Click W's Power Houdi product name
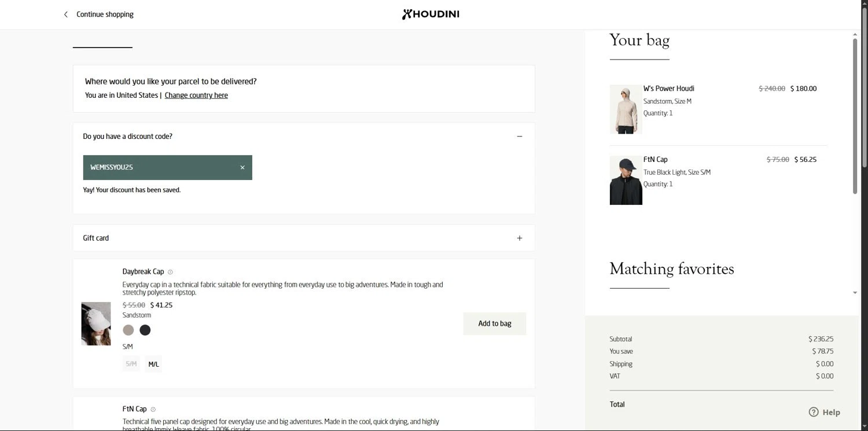Viewport: 868px width, 431px height. [669, 89]
